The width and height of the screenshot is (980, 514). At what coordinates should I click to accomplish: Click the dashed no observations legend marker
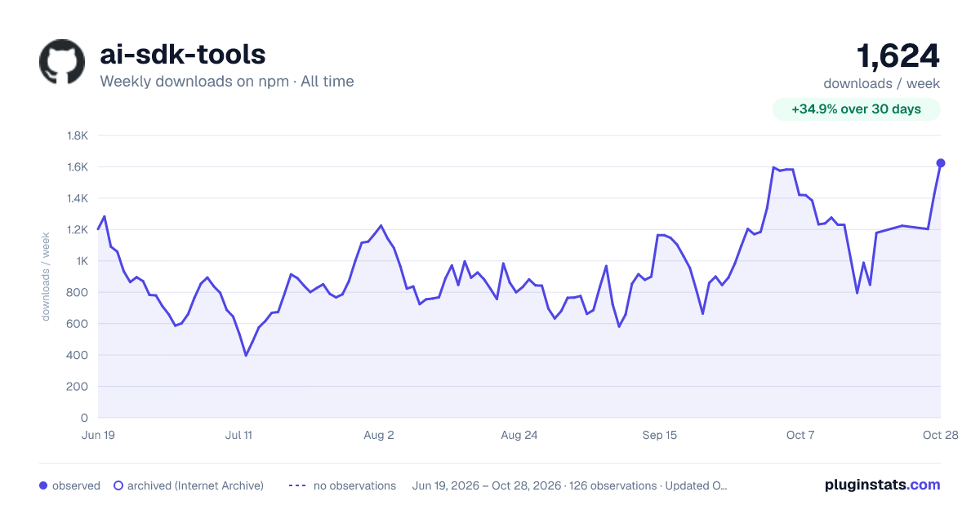(x=297, y=485)
